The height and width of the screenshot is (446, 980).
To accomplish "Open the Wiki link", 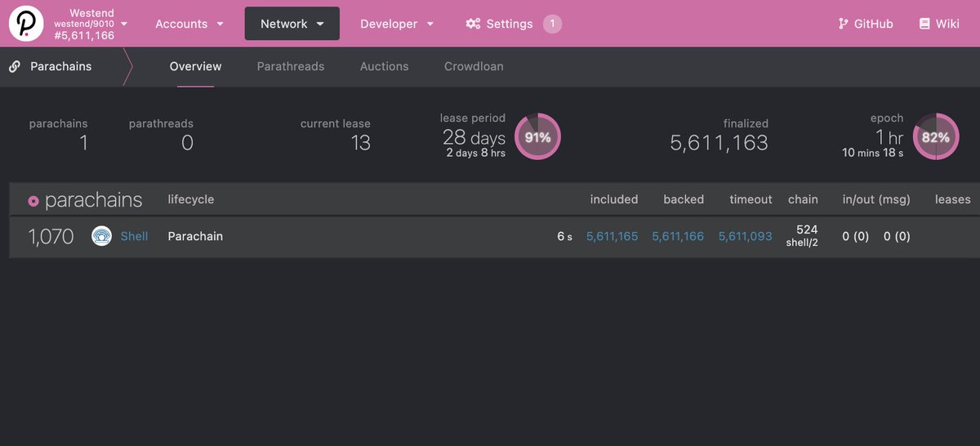I will click(x=947, y=24).
